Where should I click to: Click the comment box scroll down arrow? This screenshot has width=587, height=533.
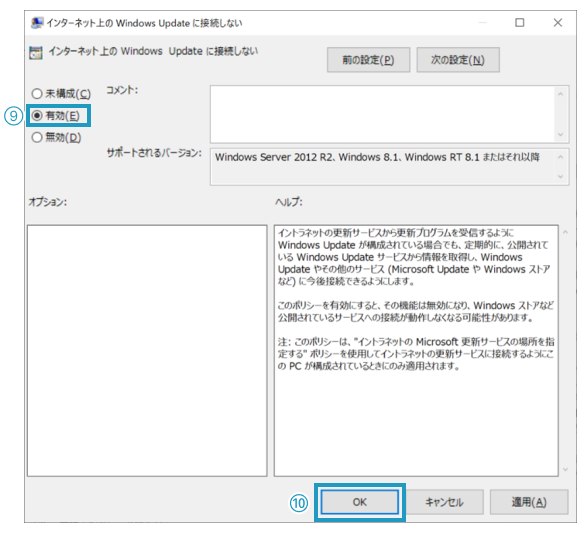[x=560, y=135]
